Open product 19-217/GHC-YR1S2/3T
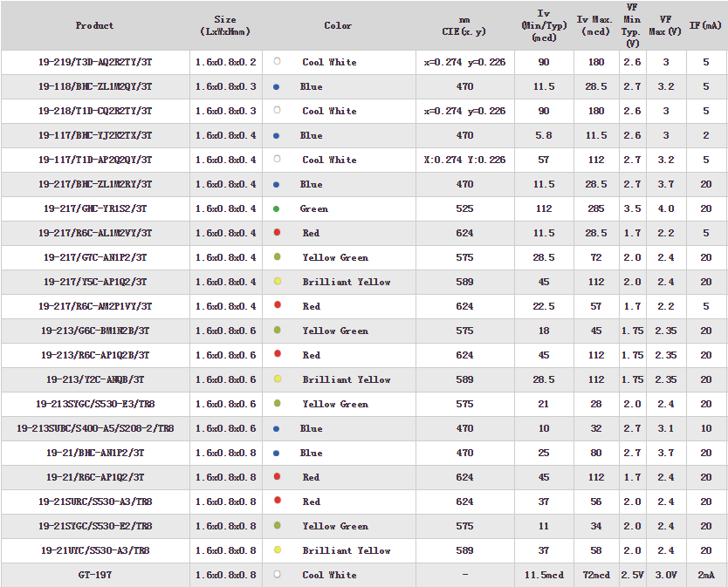 click(x=95, y=208)
